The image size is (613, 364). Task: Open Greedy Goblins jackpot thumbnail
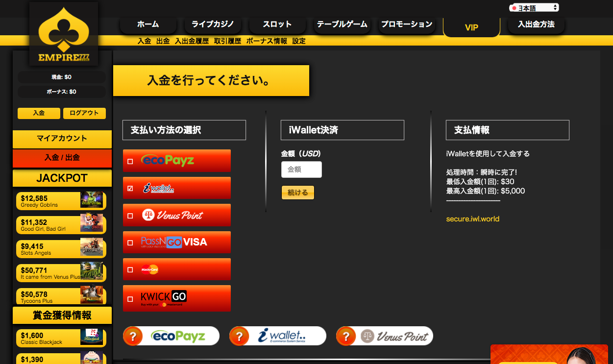92,200
